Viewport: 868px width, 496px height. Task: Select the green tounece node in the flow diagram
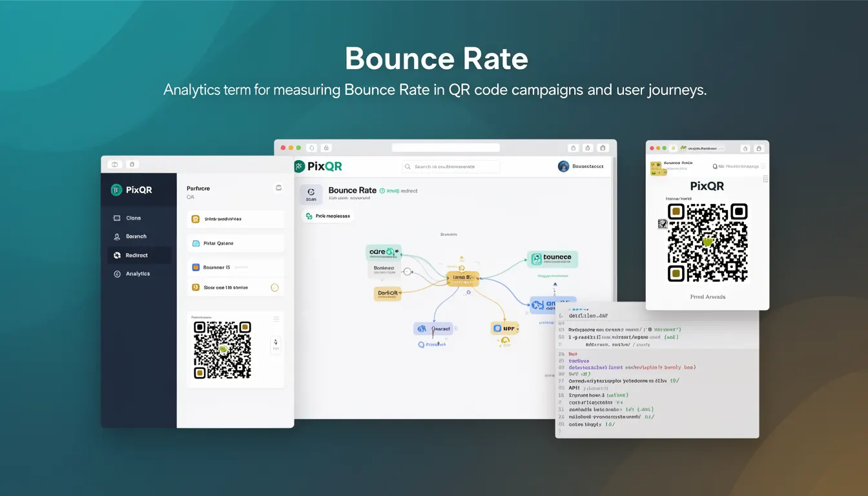point(552,259)
